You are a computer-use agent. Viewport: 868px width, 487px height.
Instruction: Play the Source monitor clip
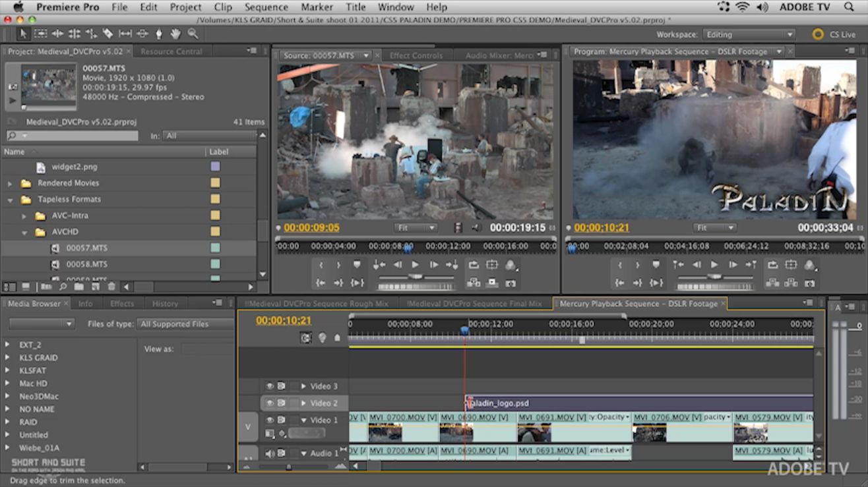click(416, 265)
